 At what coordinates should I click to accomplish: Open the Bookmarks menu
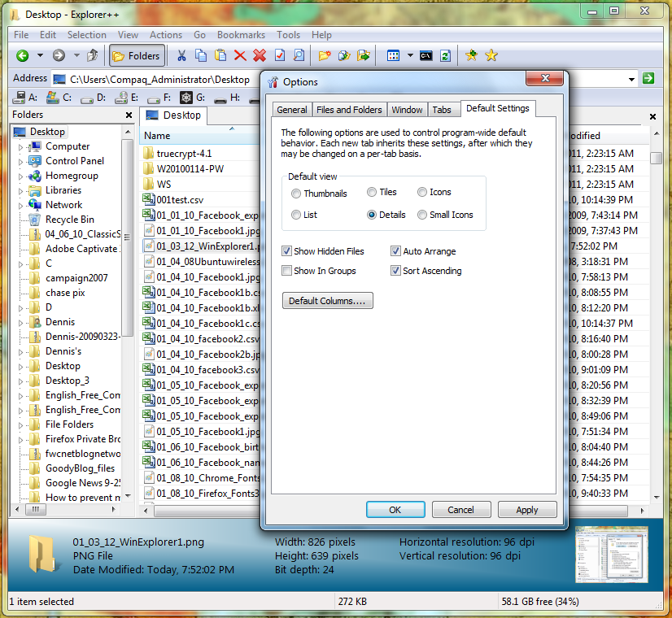pyautogui.click(x=241, y=35)
